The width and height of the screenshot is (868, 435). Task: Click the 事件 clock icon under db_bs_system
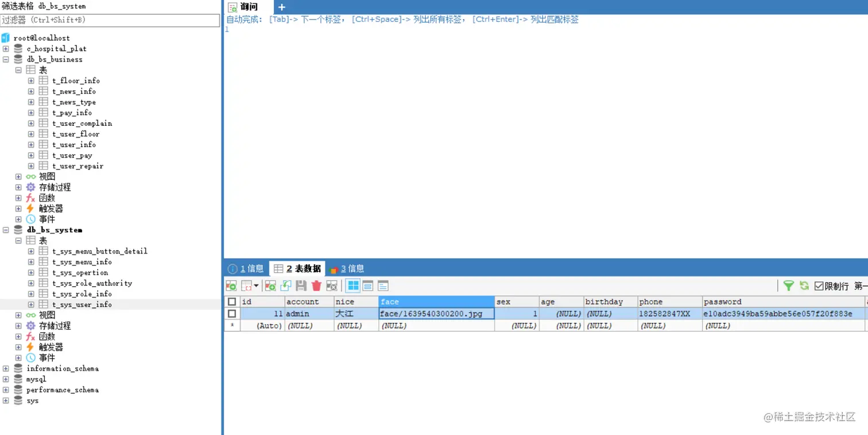pos(31,357)
